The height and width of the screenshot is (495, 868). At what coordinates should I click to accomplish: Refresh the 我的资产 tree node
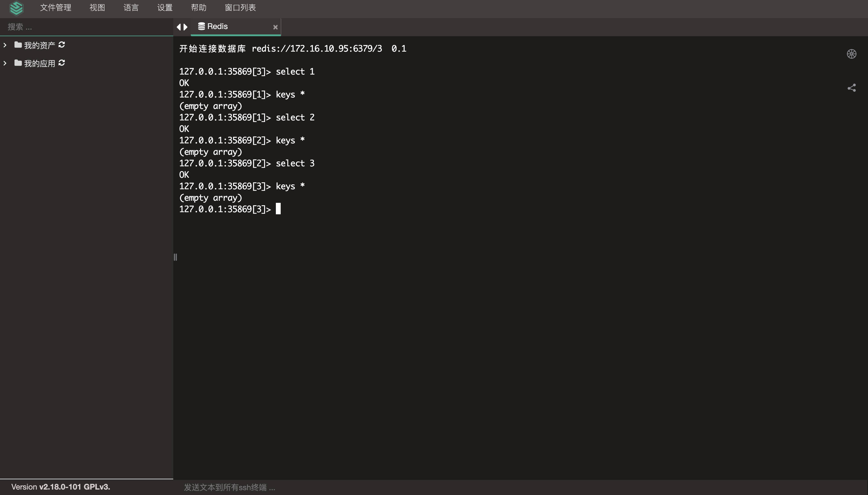[62, 45]
